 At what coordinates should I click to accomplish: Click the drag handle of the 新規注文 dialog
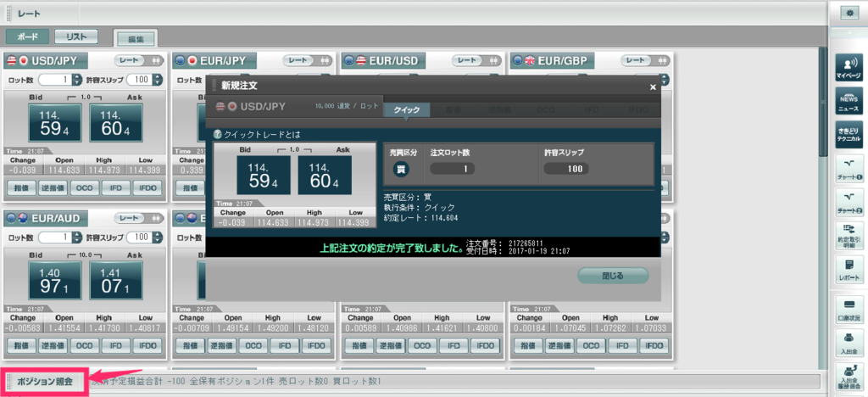pyautogui.click(x=213, y=86)
